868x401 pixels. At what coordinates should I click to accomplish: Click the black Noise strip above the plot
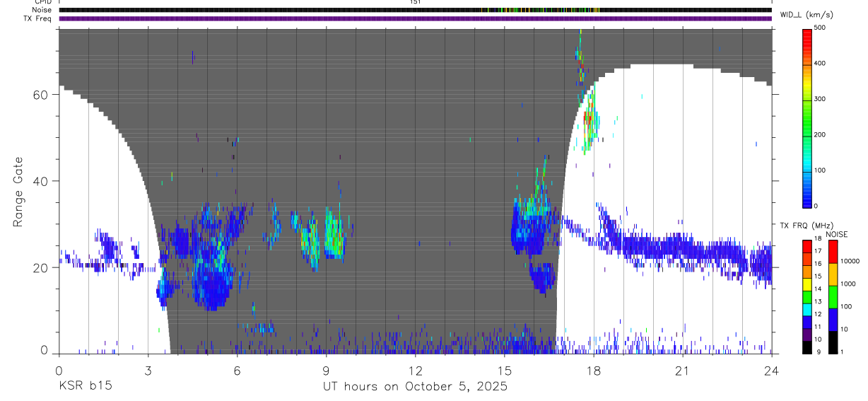(x=415, y=10)
